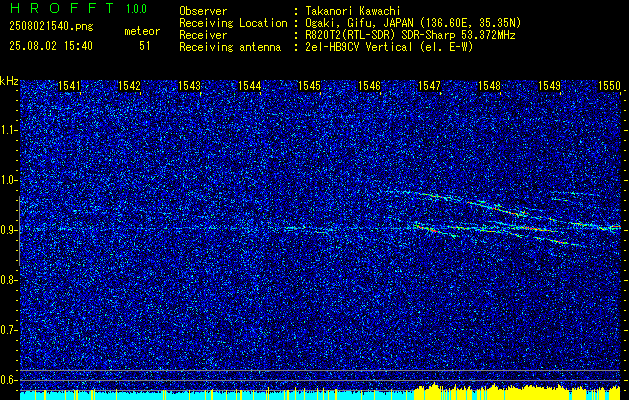629x400 pixels.
Task: Click the 'meteor' label
Action: (142, 31)
